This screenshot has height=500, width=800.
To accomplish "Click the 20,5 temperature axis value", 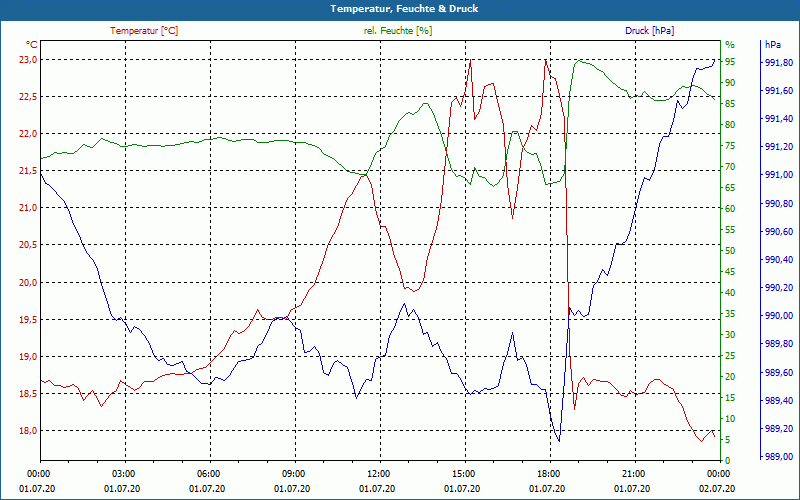I will pos(28,245).
